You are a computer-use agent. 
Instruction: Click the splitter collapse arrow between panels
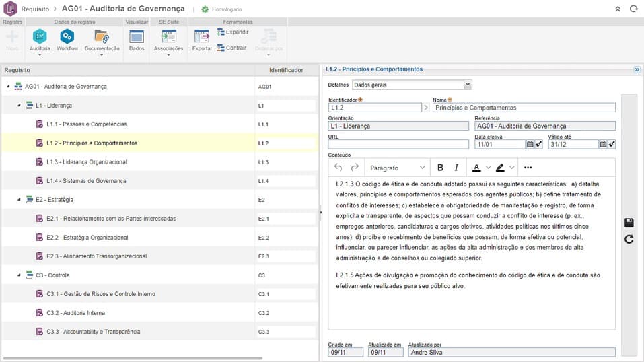click(x=320, y=213)
